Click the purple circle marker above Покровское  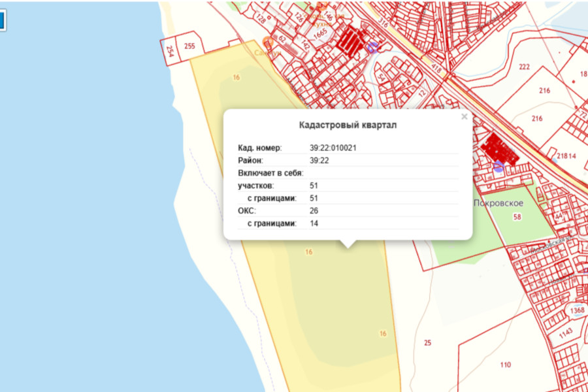[x=498, y=167]
